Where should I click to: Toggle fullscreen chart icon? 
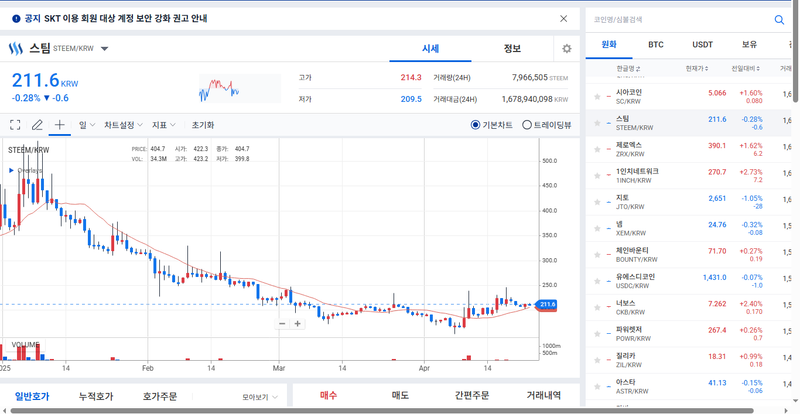[15, 125]
